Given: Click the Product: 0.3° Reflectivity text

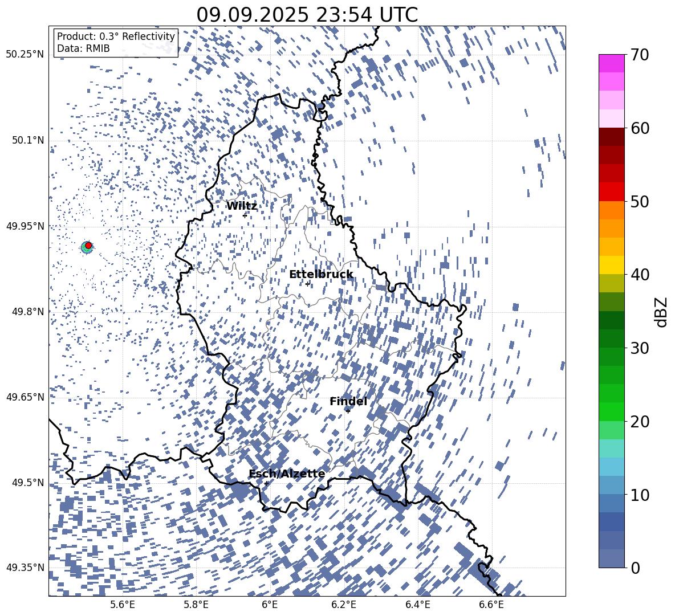Looking at the screenshot, I should [116, 36].
